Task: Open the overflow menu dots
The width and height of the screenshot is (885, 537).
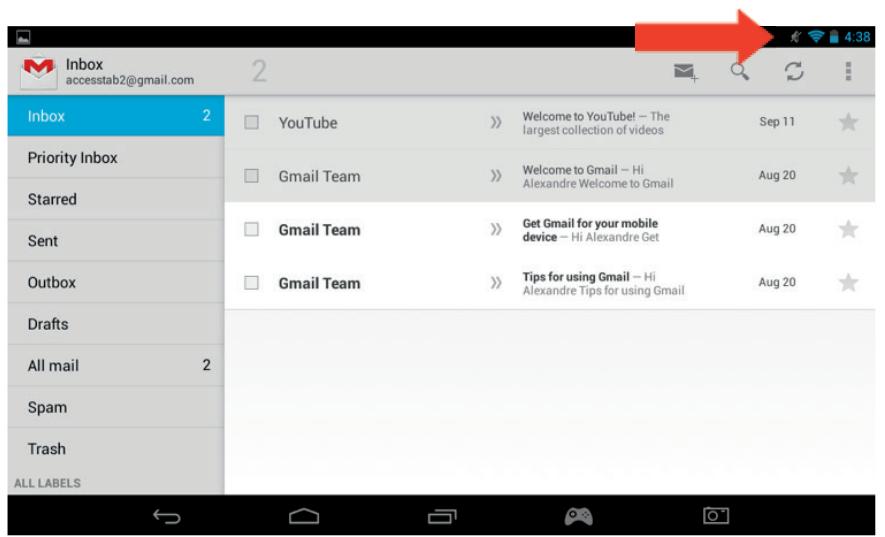Action: [x=848, y=71]
